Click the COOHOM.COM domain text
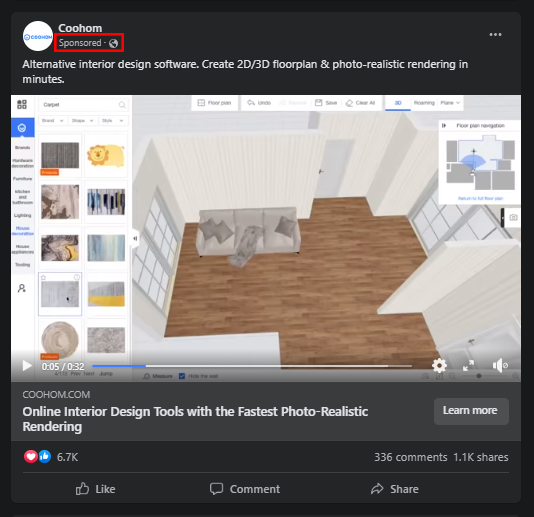 tap(56, 394)
